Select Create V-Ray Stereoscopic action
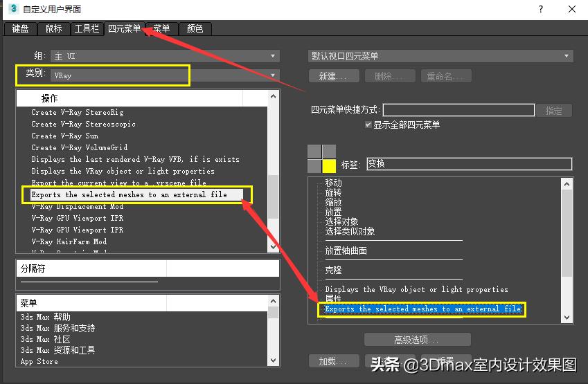Image resolution: width=588 pixels, height=384 pixels. (x=83, y=124)
